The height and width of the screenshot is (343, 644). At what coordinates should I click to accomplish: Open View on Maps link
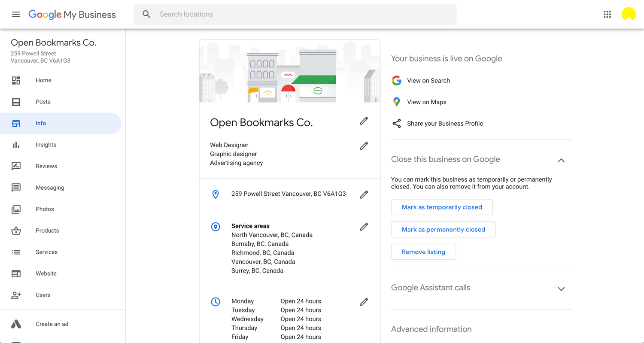tap(427, 102)
